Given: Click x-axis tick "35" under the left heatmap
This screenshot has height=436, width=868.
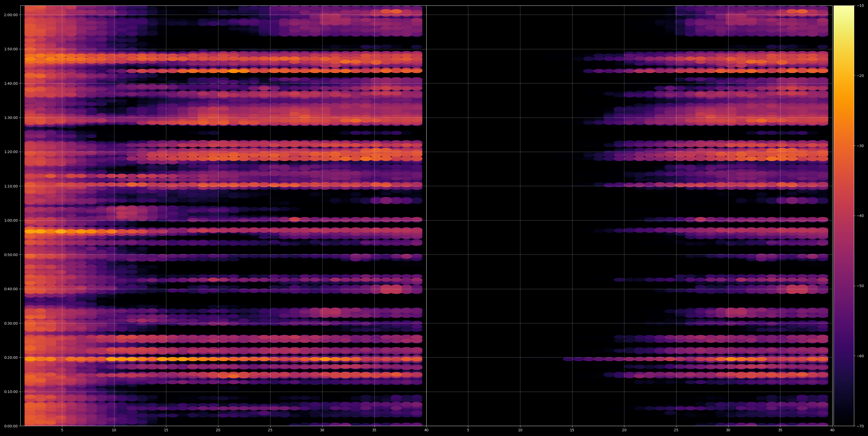Looking at the screenshot, I should [374, 430].
